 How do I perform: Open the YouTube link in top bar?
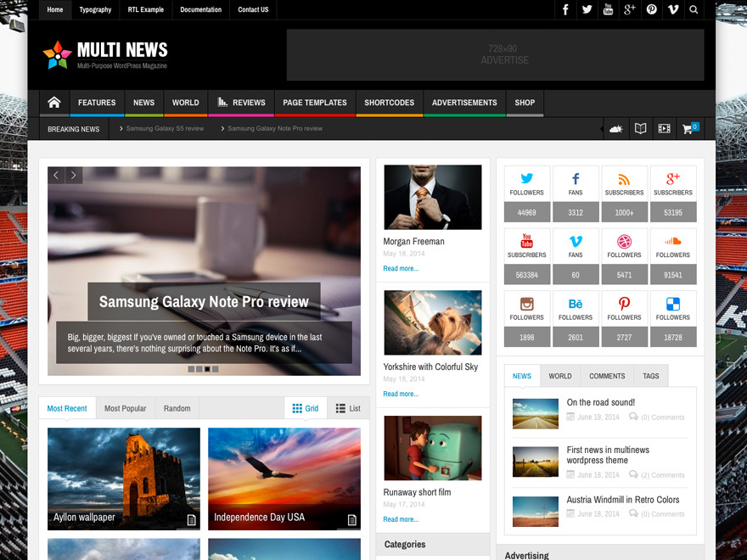pyautogui.click(x=609, y=9)
